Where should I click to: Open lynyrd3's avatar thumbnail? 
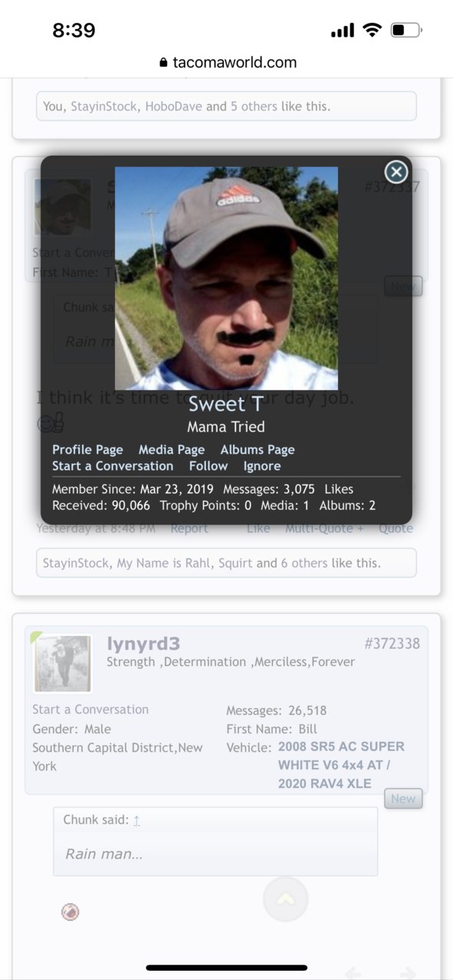click(63, 663)
